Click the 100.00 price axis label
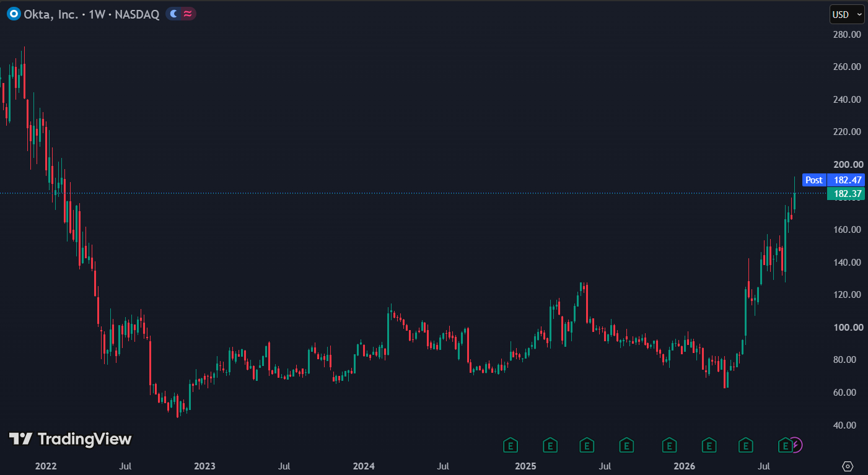This screenshot has width=868, height=475. click(848, 328)
